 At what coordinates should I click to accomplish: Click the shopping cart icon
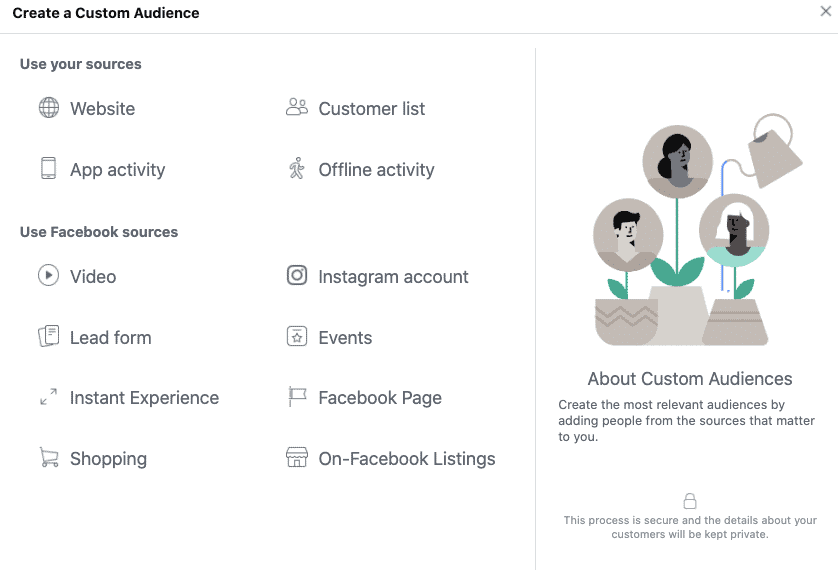[x=48, y=458]
